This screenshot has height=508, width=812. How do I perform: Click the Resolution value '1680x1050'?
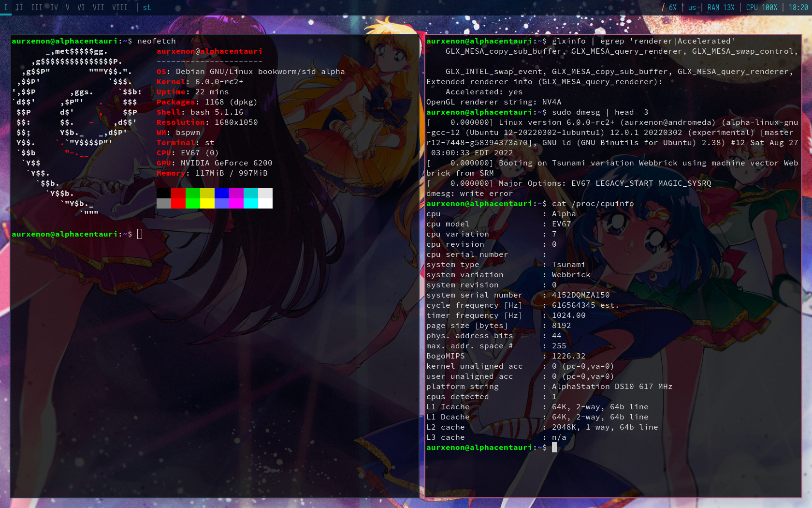pyautogui.click(x=236, y=122)
